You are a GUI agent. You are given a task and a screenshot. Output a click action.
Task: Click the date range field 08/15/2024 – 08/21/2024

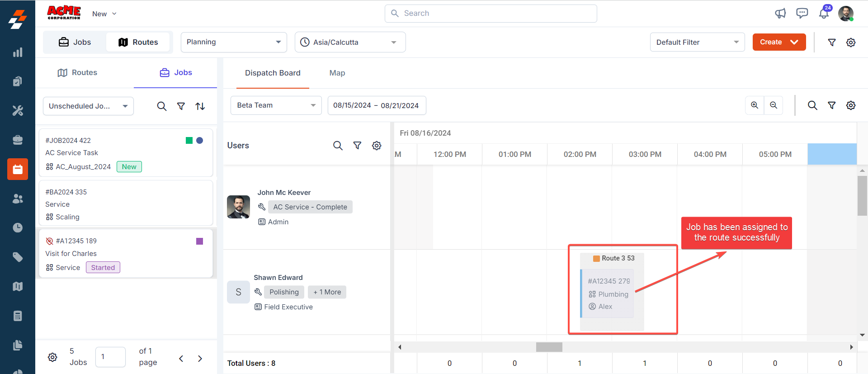tap(376, 105)
